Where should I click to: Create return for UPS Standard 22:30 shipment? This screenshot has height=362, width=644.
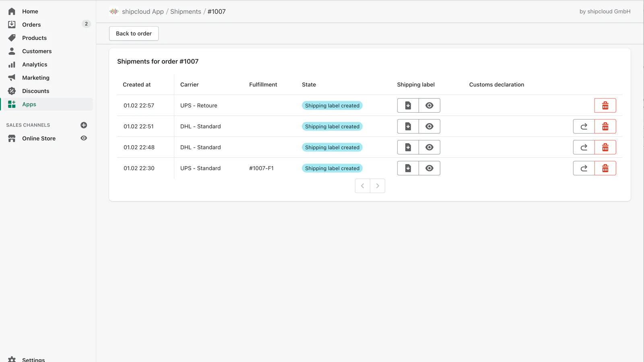[x=584, y=168]
